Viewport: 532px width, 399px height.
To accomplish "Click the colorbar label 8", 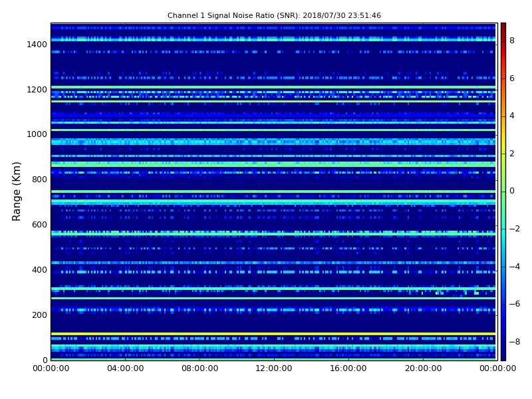I will pos(512,41).
